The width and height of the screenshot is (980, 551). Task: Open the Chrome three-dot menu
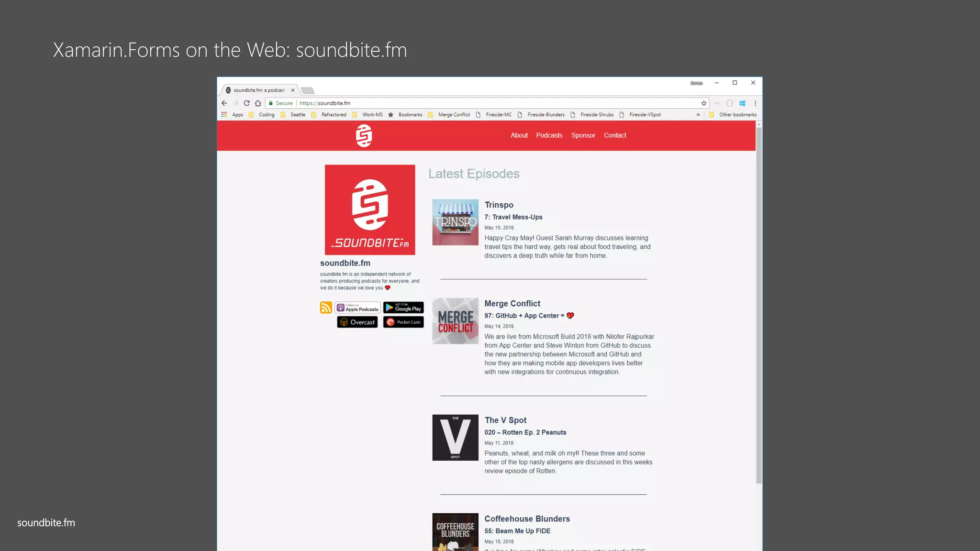(x=755, y=103)
